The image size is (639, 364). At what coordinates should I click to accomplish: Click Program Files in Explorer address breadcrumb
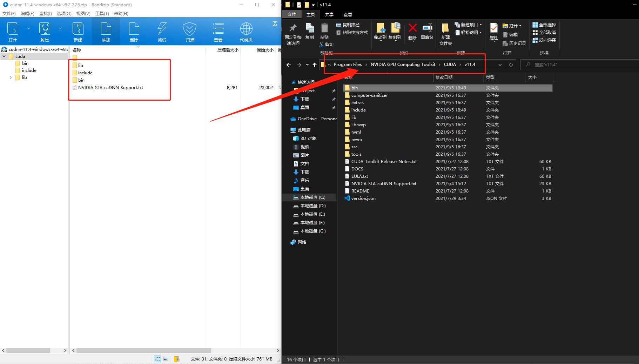(348, 65)
